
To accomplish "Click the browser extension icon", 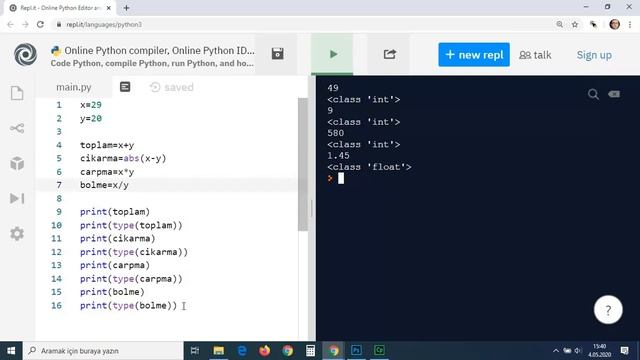I will [593, 24].
